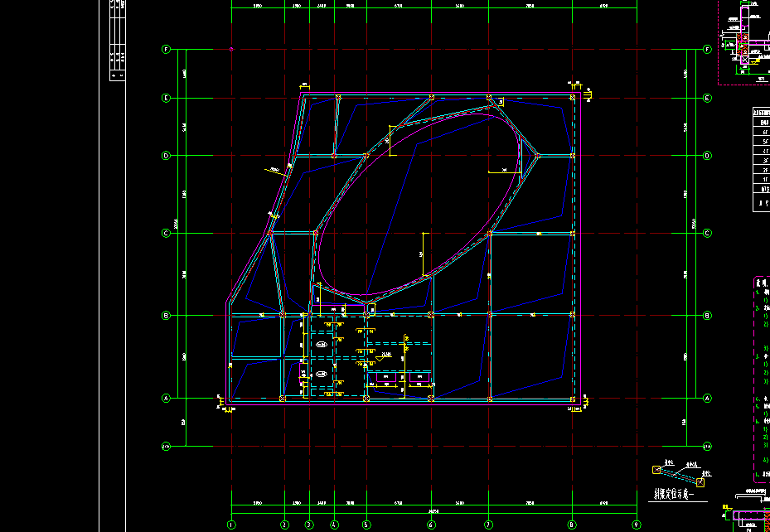The width and height of the screenshot is (770, 532).
Task: Select axis bubble E on the left side
Action: 166,98
